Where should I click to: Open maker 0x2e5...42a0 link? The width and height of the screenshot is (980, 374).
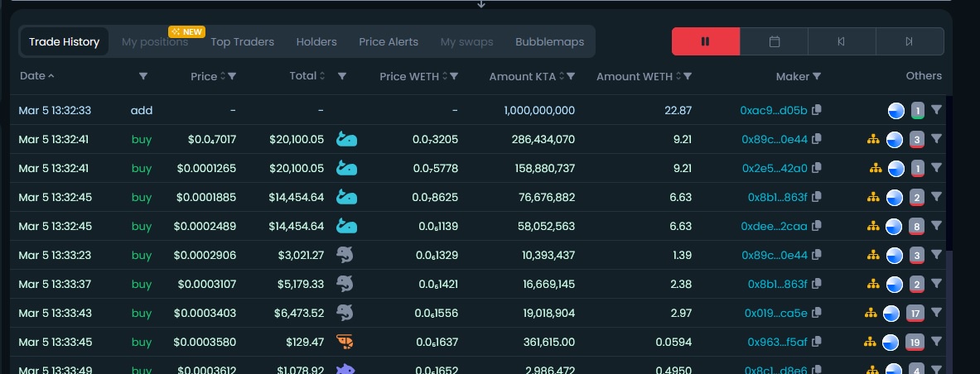click(775, 169)
